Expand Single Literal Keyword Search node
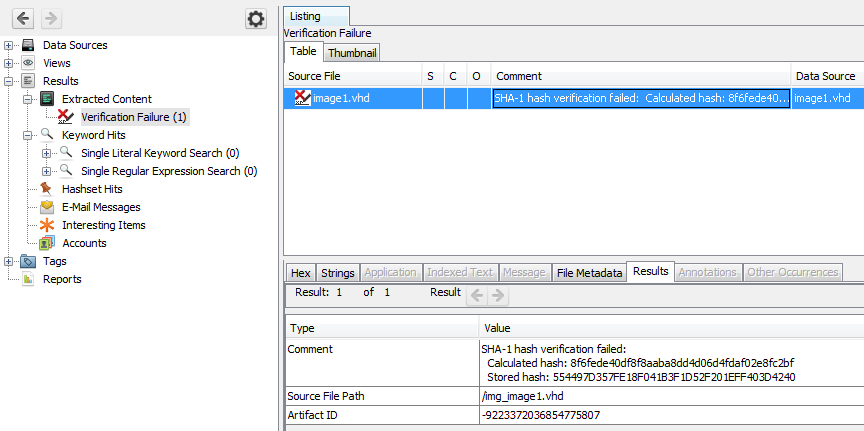The width and height of the screenshot is (864, 431). click(47, 153)
